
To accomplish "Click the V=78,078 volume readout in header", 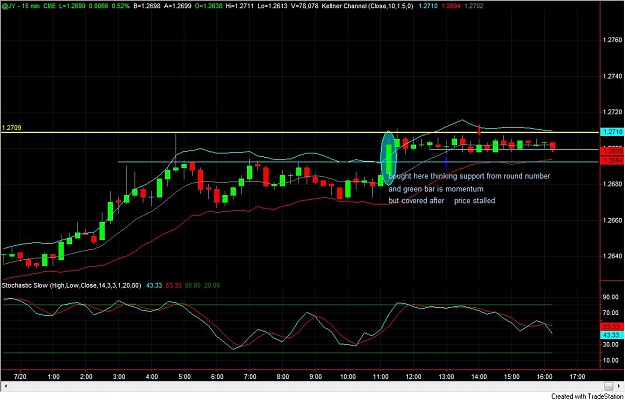I will tap(306, 6).
